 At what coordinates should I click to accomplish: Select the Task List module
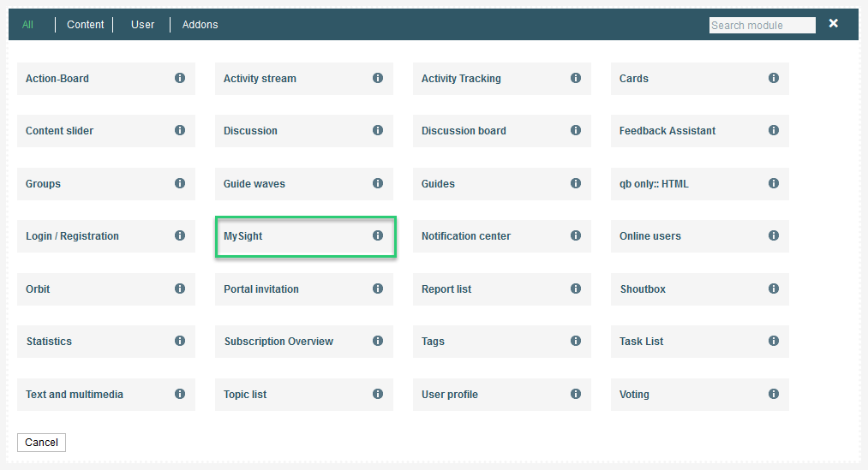pyautogui.click(x=700, y=342)
